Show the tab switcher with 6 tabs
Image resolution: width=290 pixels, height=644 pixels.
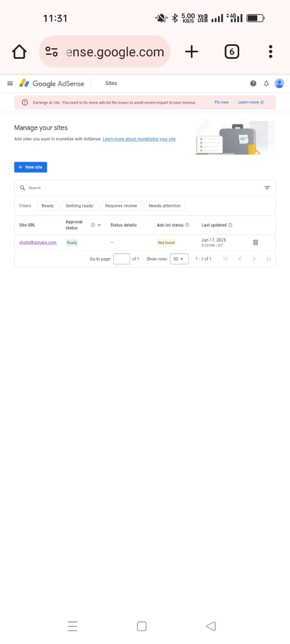232,51
